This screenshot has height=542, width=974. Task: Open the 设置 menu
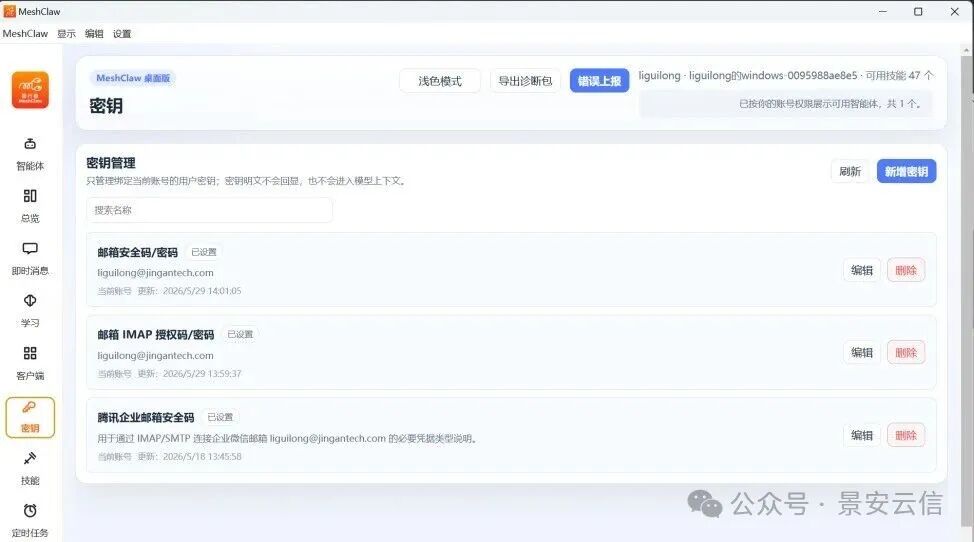click(x=122, y=34)
